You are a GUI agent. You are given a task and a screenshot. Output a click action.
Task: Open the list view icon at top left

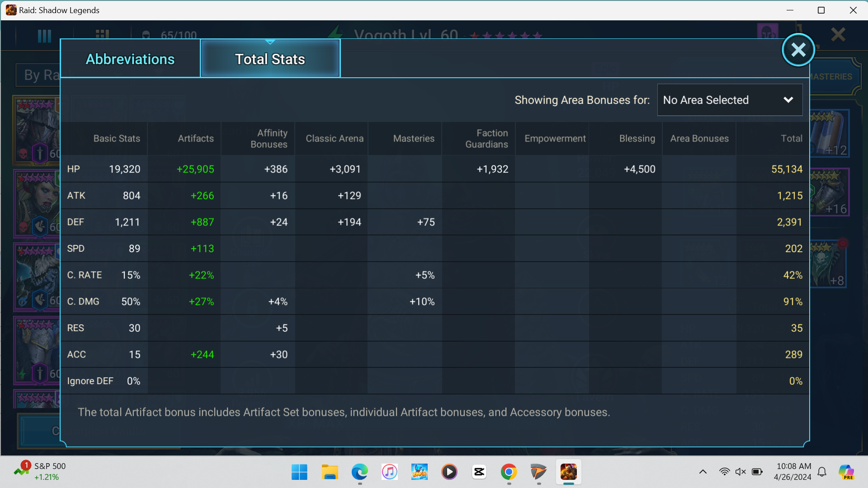tap(44, 35)
